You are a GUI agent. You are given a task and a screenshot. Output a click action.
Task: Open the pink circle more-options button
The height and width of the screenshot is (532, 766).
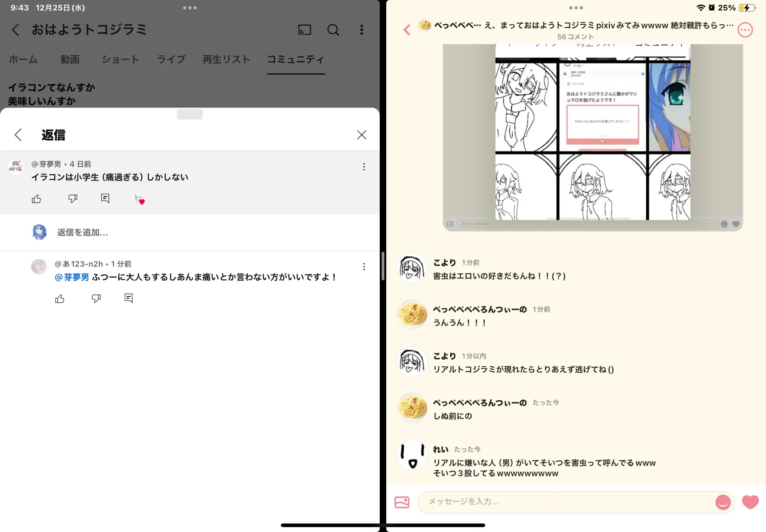pyautogui.click(x=745, y=30)
